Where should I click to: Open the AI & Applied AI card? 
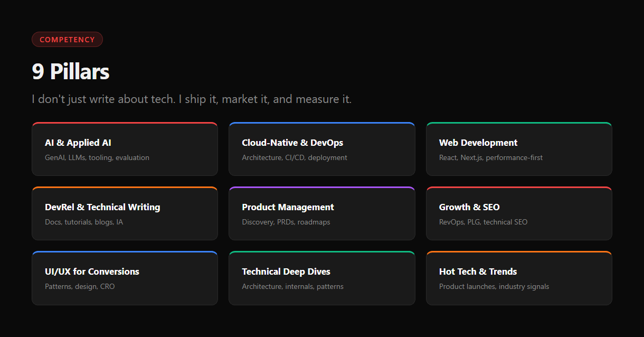coord(125,149)
